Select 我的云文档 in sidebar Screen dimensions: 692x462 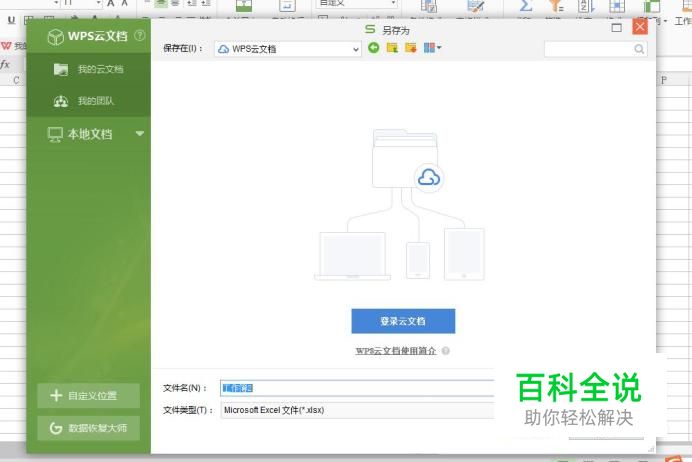pos(88,69)
